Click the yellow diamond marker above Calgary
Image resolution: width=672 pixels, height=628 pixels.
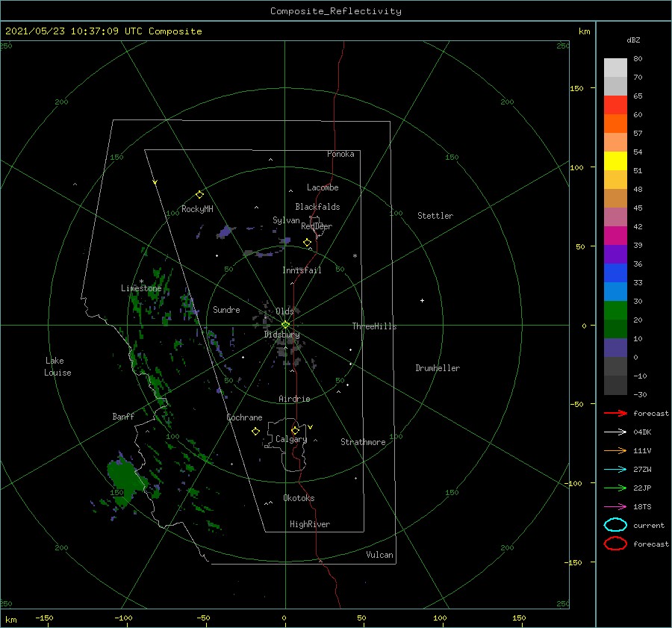coord(295,430)
